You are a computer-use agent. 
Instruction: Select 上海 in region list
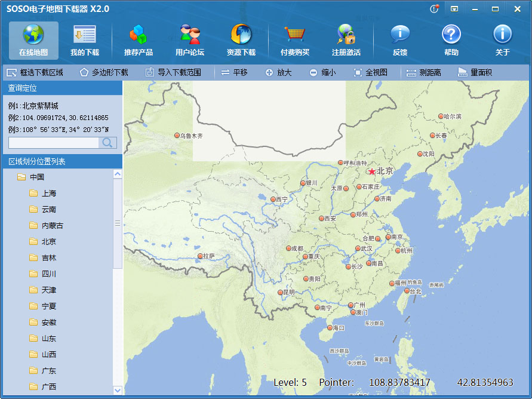click(42, 194)
